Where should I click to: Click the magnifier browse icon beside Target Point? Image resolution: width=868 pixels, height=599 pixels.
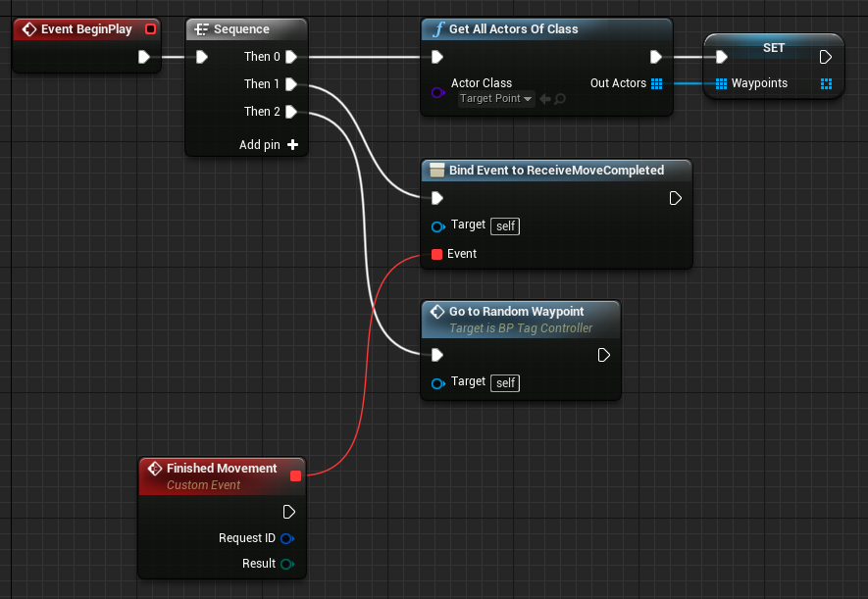559,99
